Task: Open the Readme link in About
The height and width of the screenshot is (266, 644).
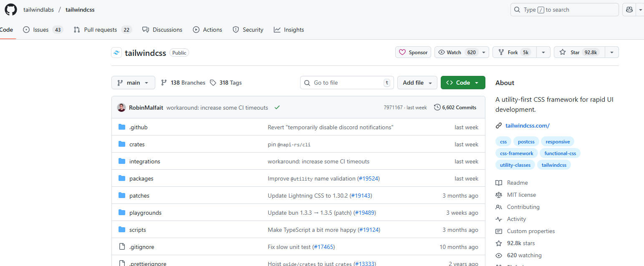Action: point(512,183)
